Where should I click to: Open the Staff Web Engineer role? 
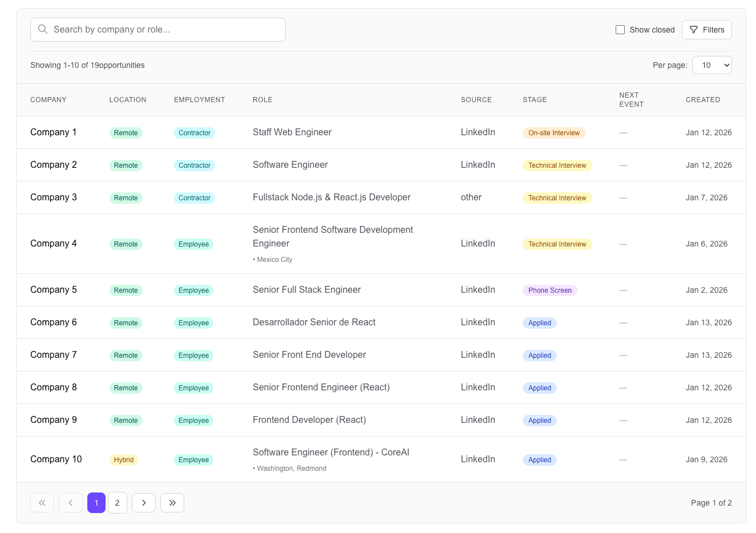tap(292, 132)
